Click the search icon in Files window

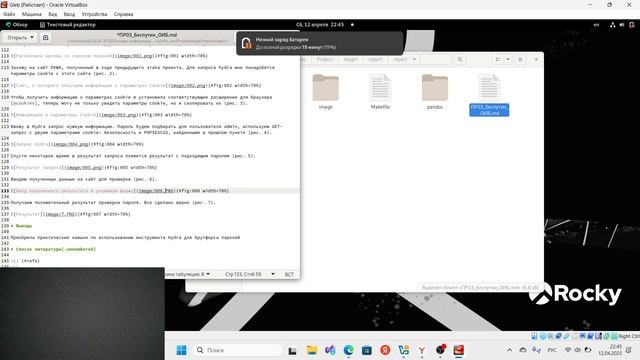tap(460, 60)
